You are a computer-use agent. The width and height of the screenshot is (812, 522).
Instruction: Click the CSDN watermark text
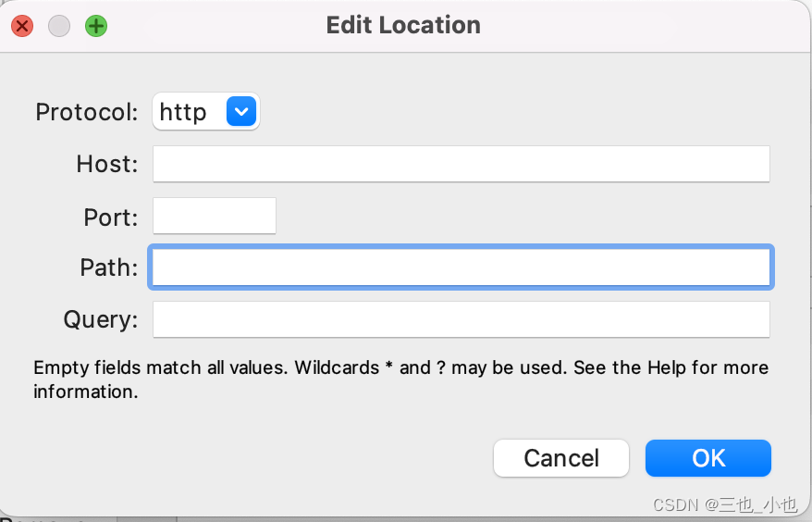point(725,504)
